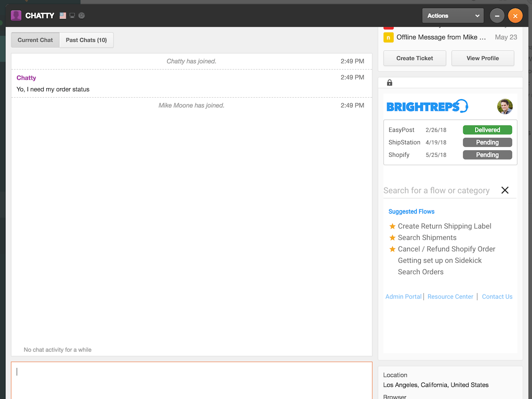Open the Create Return Shipping Label flow
Viewport: 532px width, 399px height.
pyautogui.click(x=444, y=226)
